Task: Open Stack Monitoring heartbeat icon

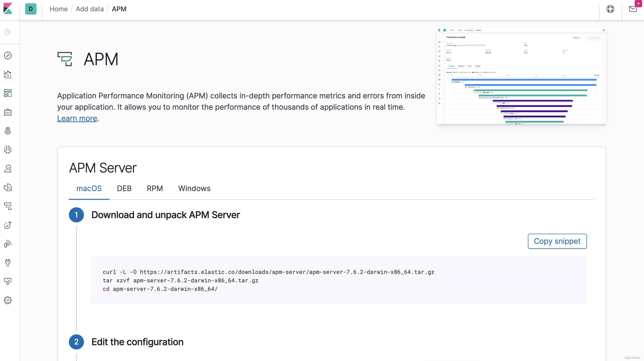Action: click(8, 281)
